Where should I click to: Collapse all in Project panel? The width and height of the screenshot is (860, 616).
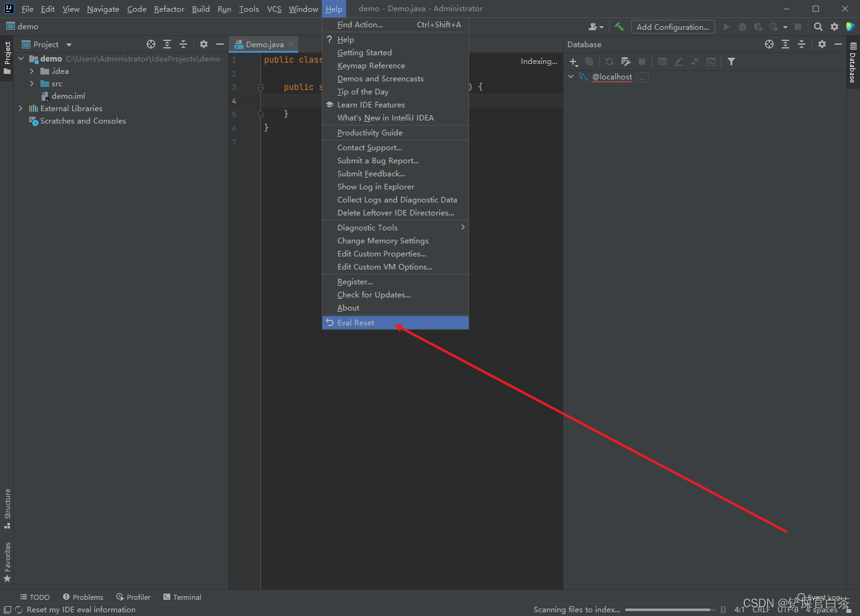183,44
